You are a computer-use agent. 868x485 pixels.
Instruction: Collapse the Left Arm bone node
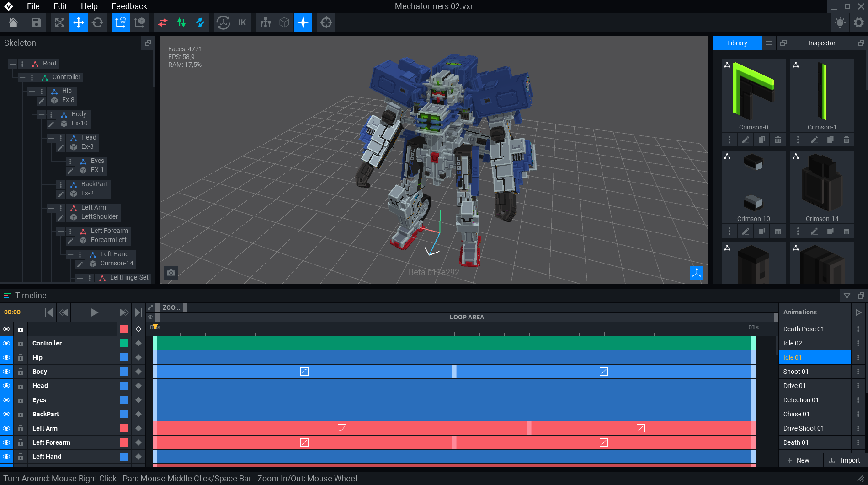[x=51, y=208]
